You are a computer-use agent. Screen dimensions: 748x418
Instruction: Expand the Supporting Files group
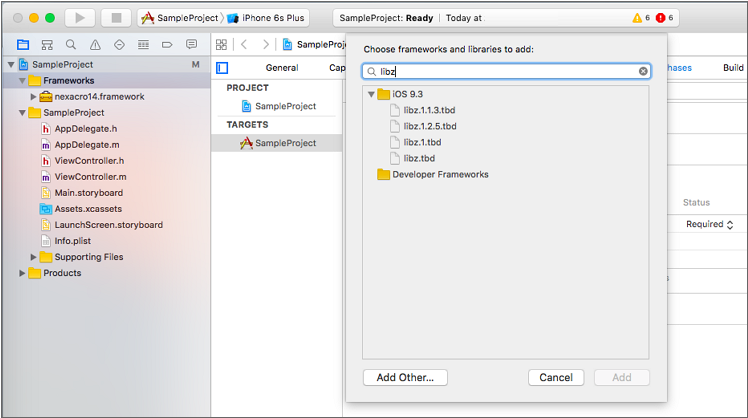tap(33, 257)
